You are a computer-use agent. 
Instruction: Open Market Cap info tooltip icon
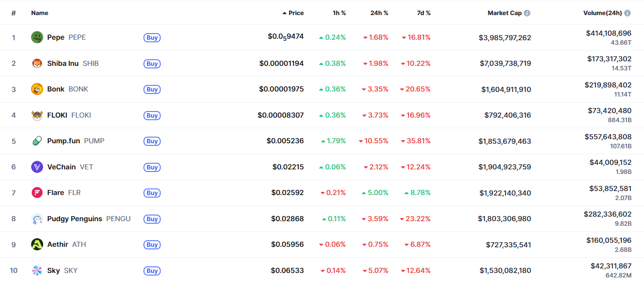pyautogui.click(x=527, y=13)
